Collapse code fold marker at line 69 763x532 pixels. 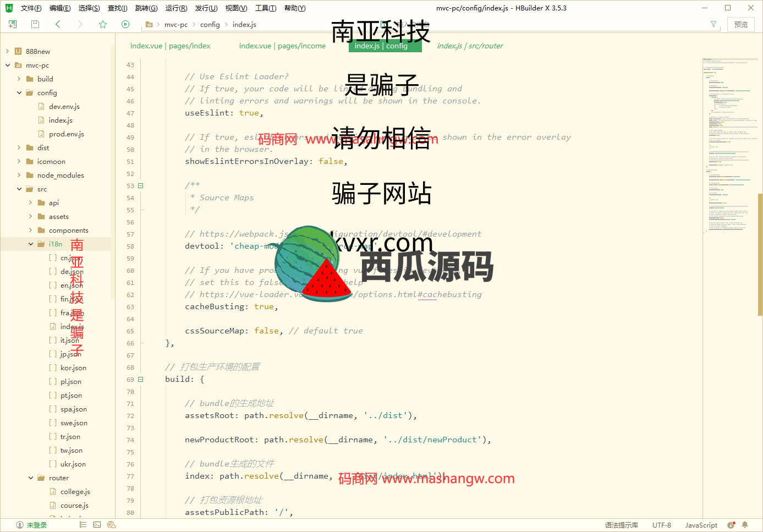[141, 380]
